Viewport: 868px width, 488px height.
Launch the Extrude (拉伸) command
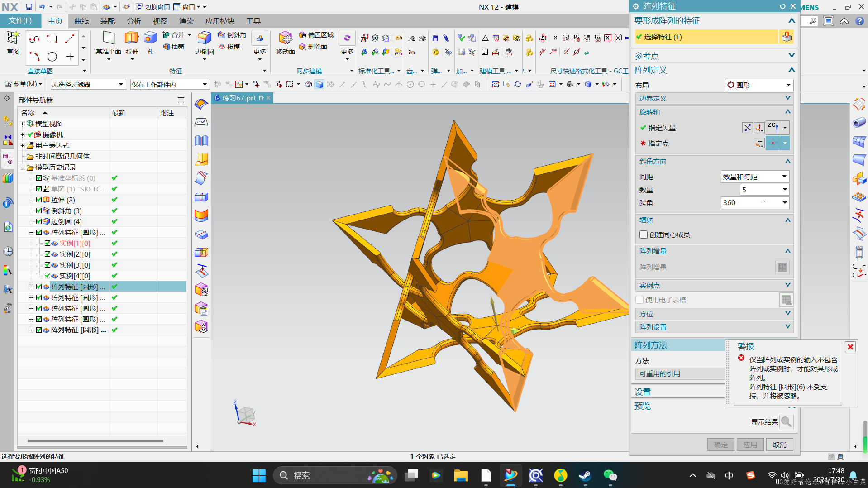pyautogui.click(x=132, y=43)
